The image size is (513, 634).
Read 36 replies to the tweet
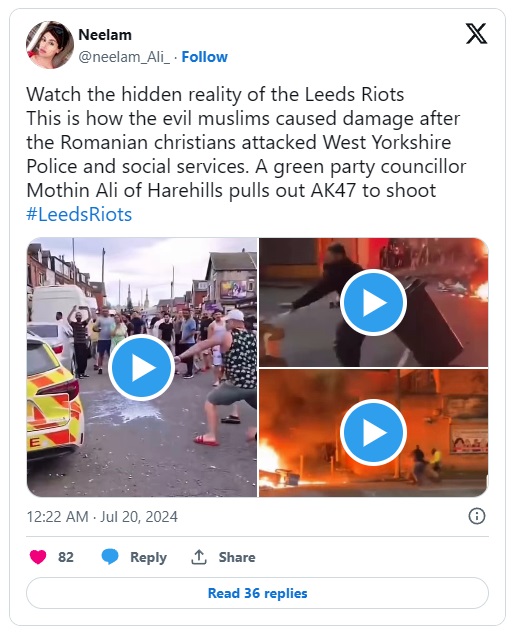[257, 593]
